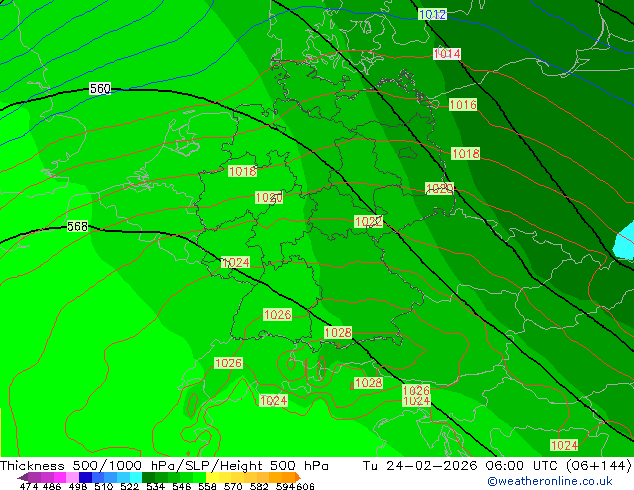Click the black 560 height contour label

point(100,89)
